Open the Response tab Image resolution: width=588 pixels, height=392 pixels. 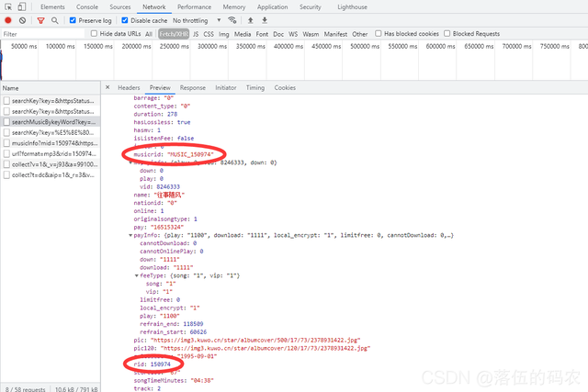(x=192, y=88)
